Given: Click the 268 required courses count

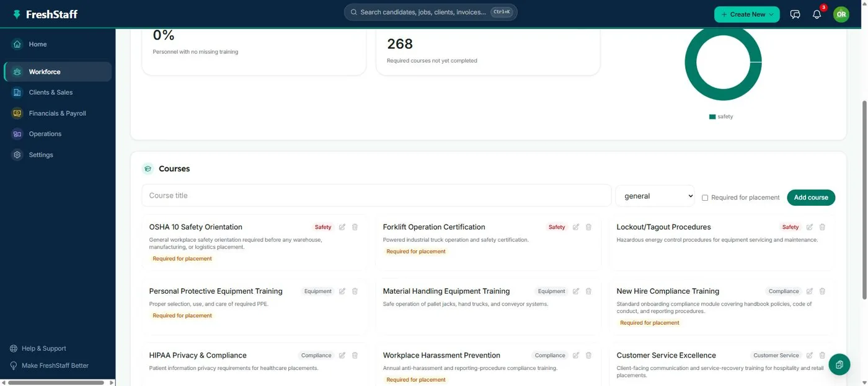Looking at the screenshot, I should [x=400, y=44].
